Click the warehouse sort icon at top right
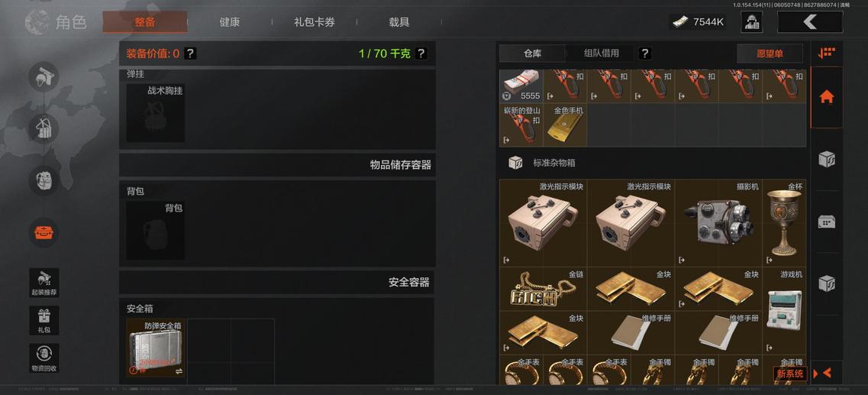Screen dimensions: 868x395 click(827, 53)
